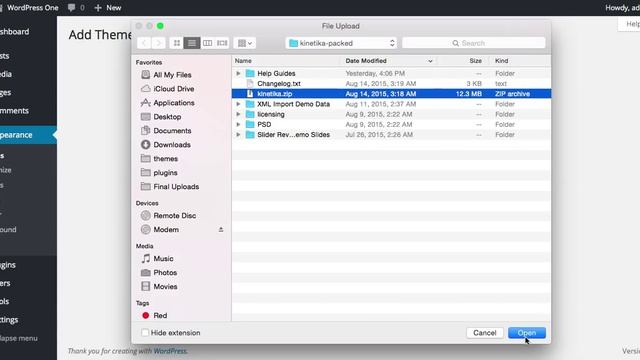The image size is (640, 360).
Task: Switch to cover flow view
Action: [222, 43]
